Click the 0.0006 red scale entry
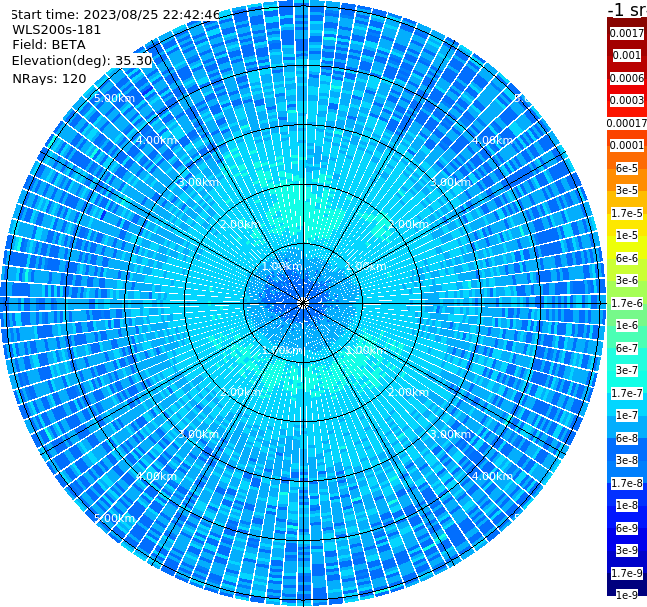Viewport: 647px width, 607px height. coord(627,78)
